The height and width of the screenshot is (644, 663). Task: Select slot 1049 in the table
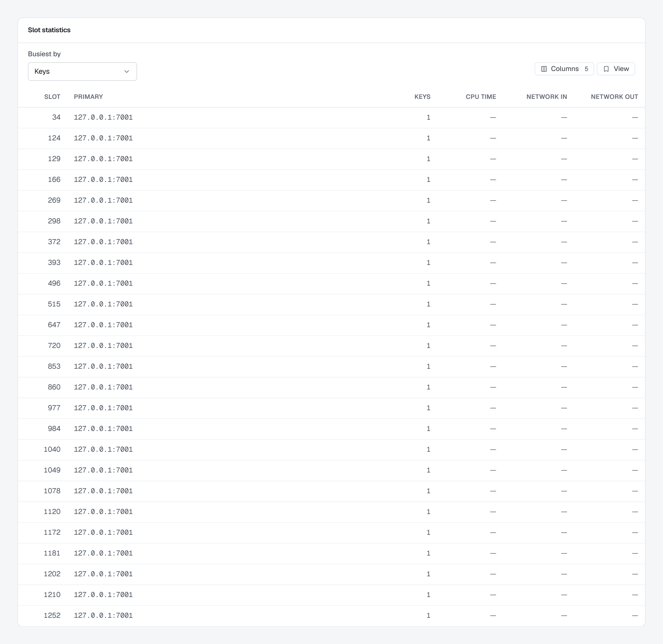pos(331,470)
